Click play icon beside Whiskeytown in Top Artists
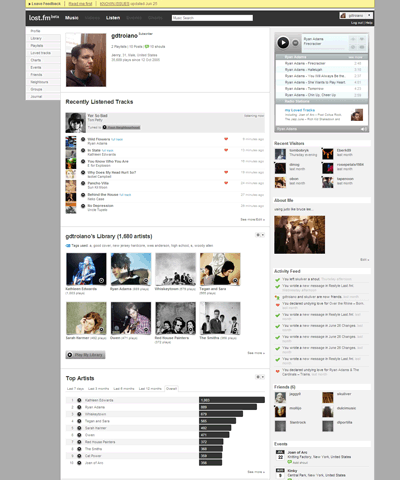 [79, 414]
